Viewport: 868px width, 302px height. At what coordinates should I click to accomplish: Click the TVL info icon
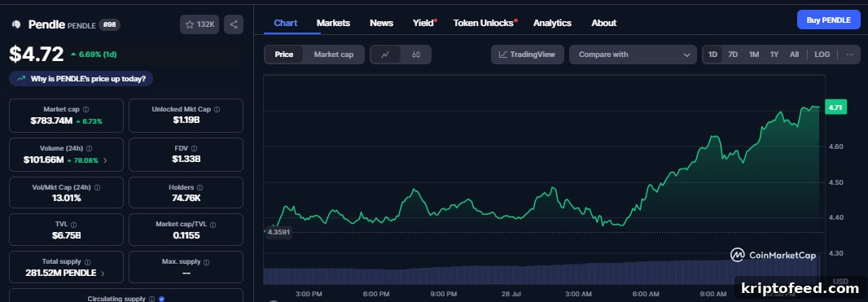click(x=73, y=225)
